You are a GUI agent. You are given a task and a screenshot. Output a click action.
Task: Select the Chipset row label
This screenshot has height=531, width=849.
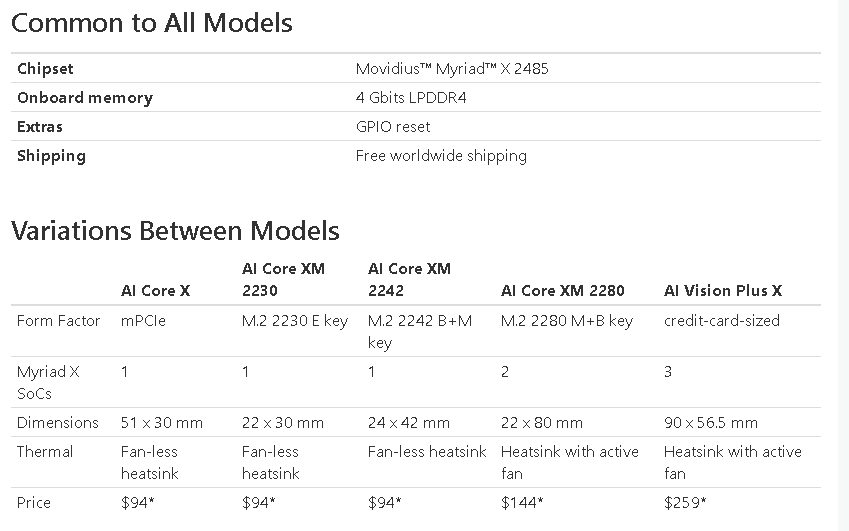coord(45,69)
